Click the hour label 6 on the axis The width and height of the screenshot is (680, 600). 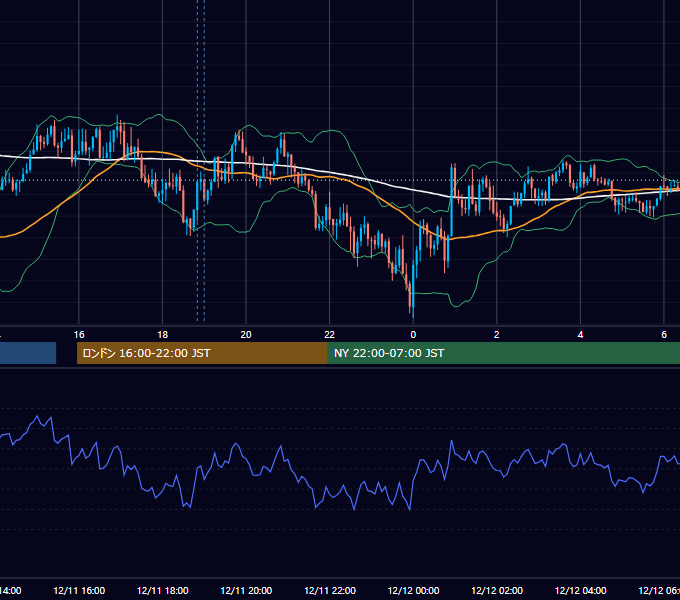(x=664, y=335)
